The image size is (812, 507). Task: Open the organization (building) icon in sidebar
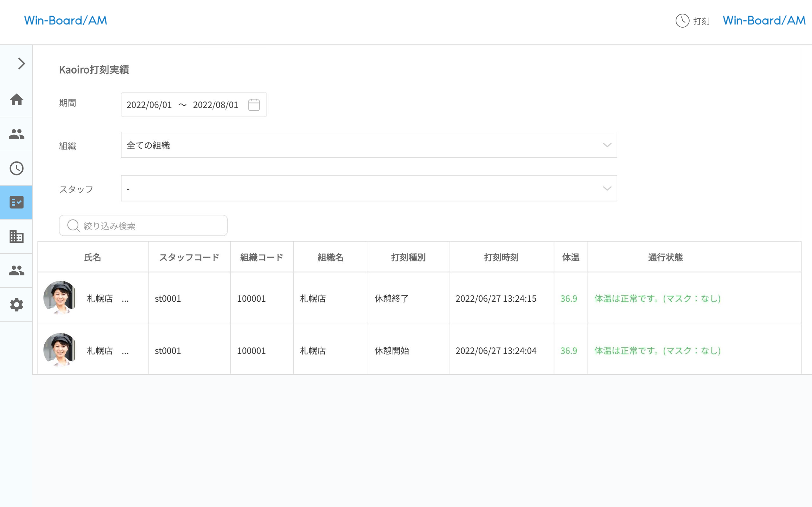click(16, 237)
